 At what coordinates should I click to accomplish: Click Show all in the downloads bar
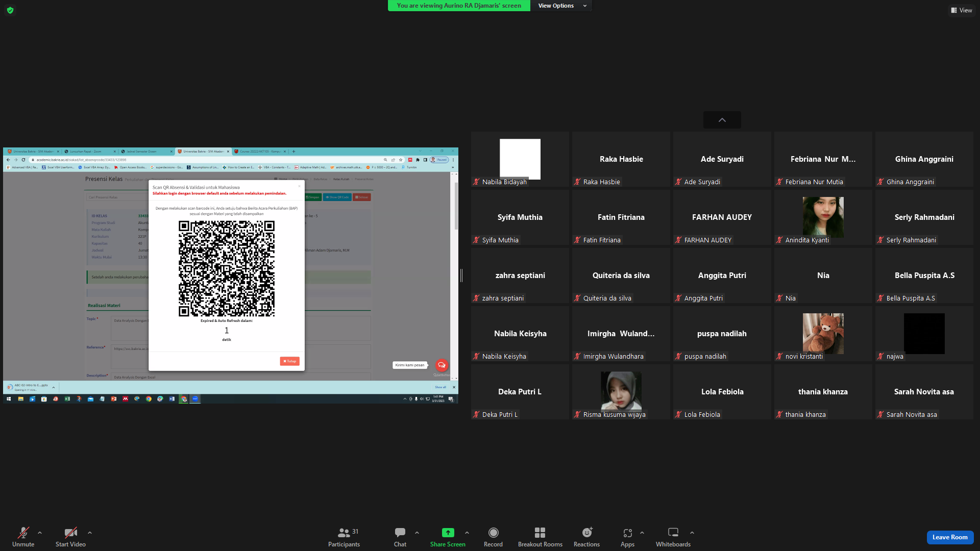click(440, 387)
